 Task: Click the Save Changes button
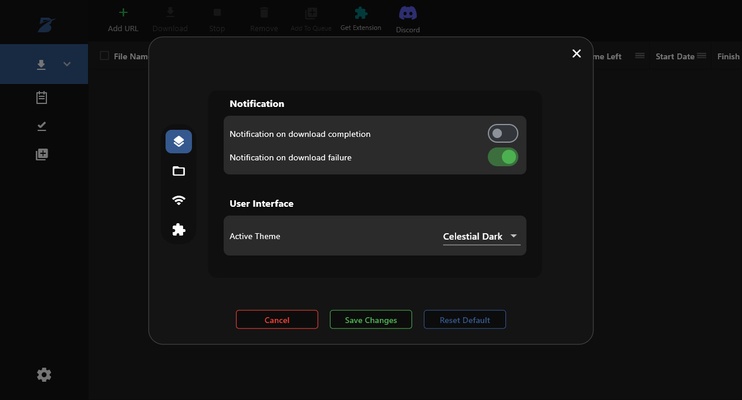click(x=371, y=320)
